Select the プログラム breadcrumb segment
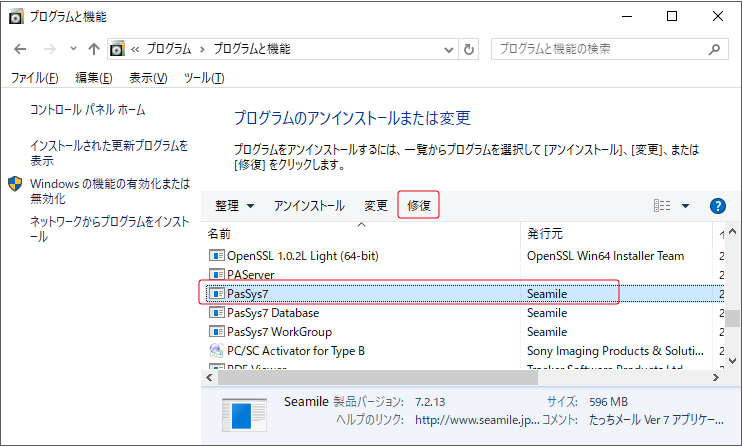 (168, 49)
